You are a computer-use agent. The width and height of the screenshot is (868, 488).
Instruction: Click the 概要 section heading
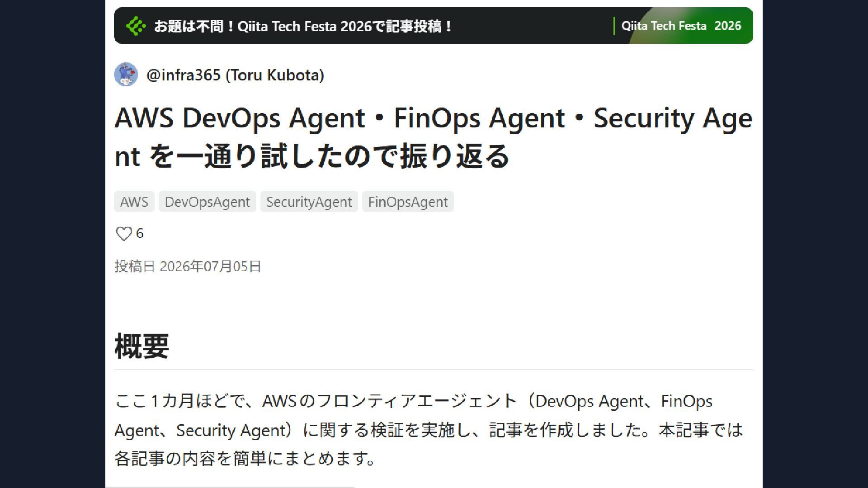pyautogui.click(x=142, y=346)
